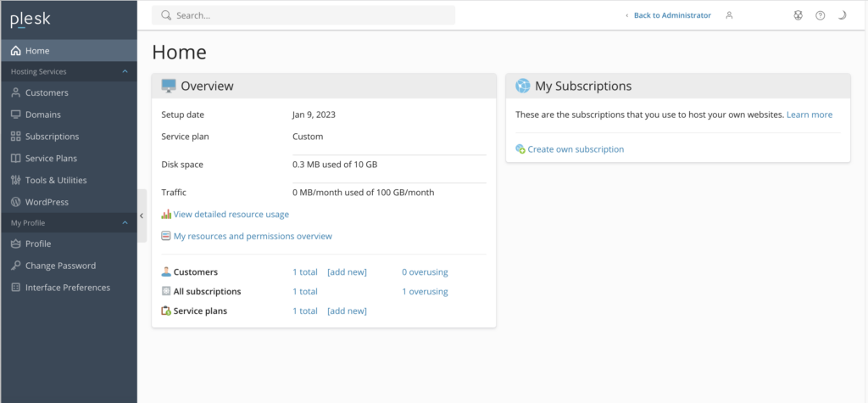
Task: Open Domains in the sidebar
Action: 69,115
